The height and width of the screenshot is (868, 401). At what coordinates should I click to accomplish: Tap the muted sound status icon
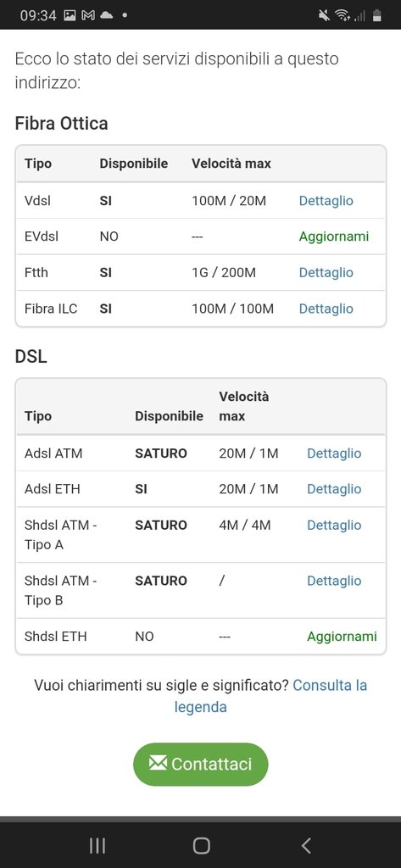[x=324, y=15]
